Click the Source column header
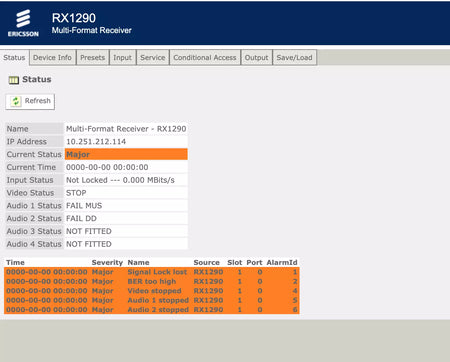The width and height of the screenshot is (450, 362). tap(206, 263)
